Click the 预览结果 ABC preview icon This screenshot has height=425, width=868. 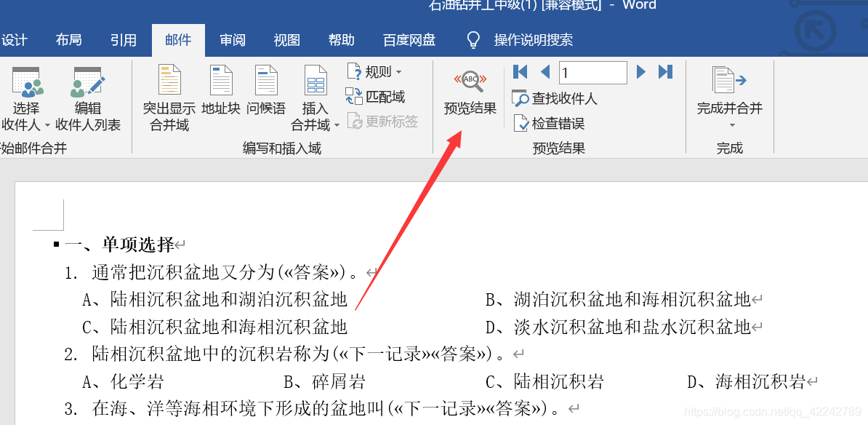[470, 82]
